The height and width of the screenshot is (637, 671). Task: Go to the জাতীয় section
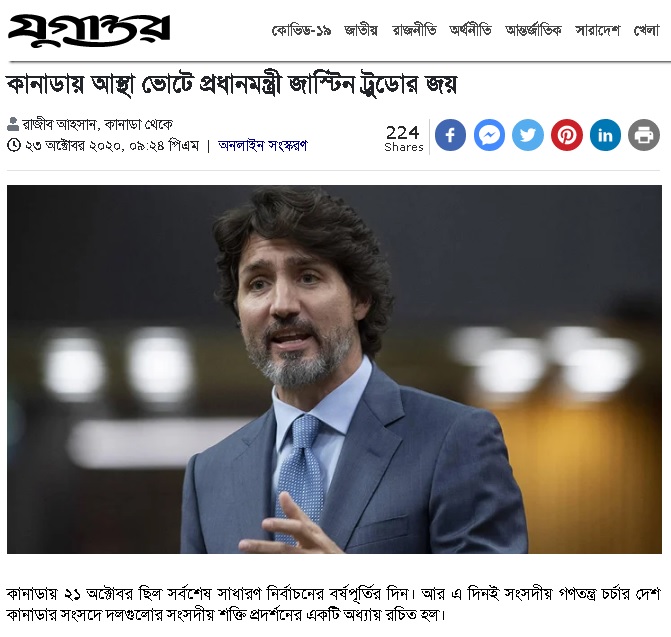361,30
